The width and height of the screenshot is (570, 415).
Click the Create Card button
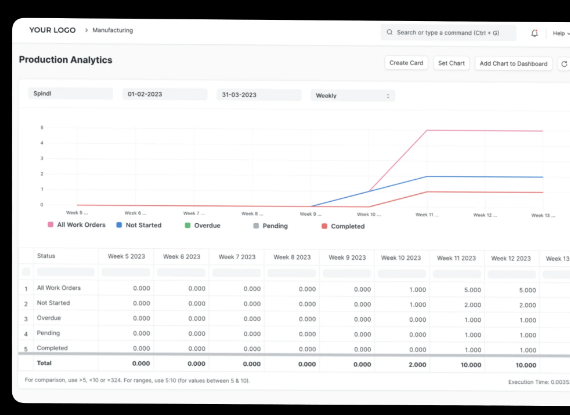tap(406, 63)
